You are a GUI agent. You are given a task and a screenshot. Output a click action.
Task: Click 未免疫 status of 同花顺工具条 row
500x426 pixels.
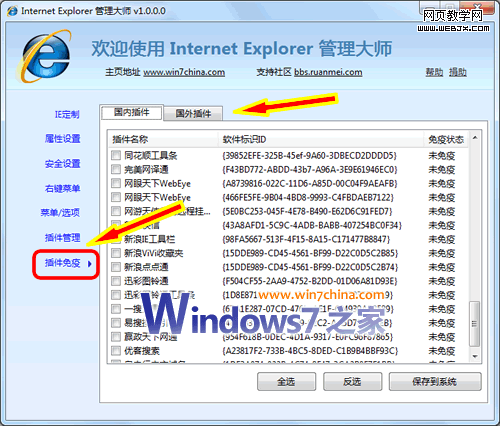[x=442, y=156]
